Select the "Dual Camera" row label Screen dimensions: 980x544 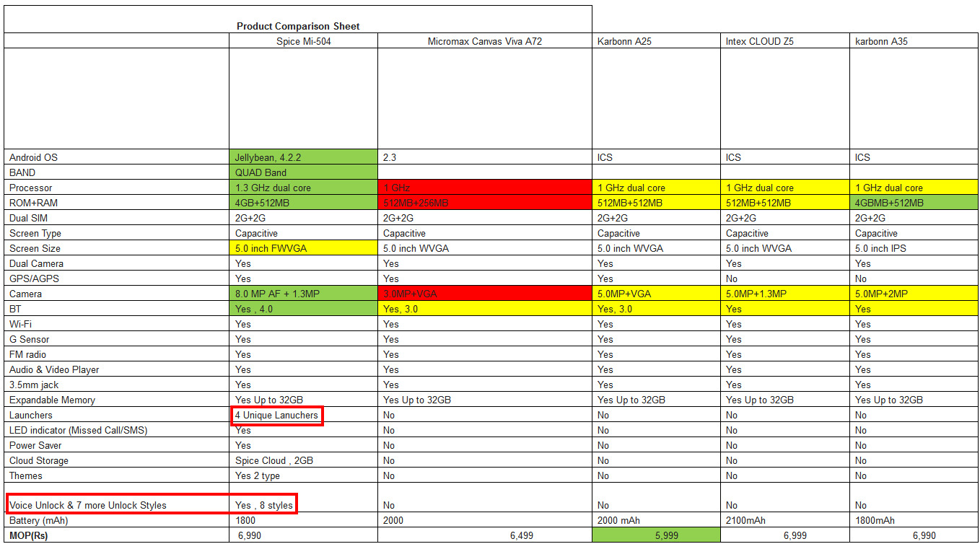(36, 263)
